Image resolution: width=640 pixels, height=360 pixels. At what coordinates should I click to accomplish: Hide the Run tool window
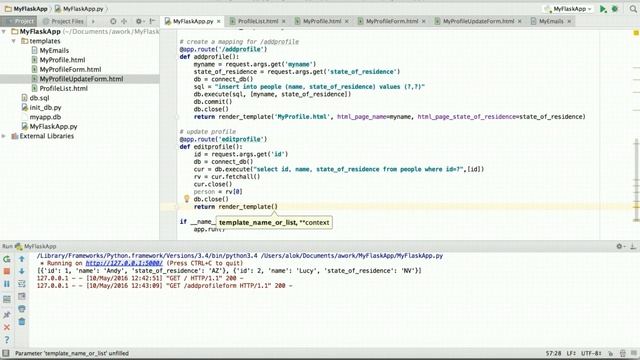tap(633, 246)
